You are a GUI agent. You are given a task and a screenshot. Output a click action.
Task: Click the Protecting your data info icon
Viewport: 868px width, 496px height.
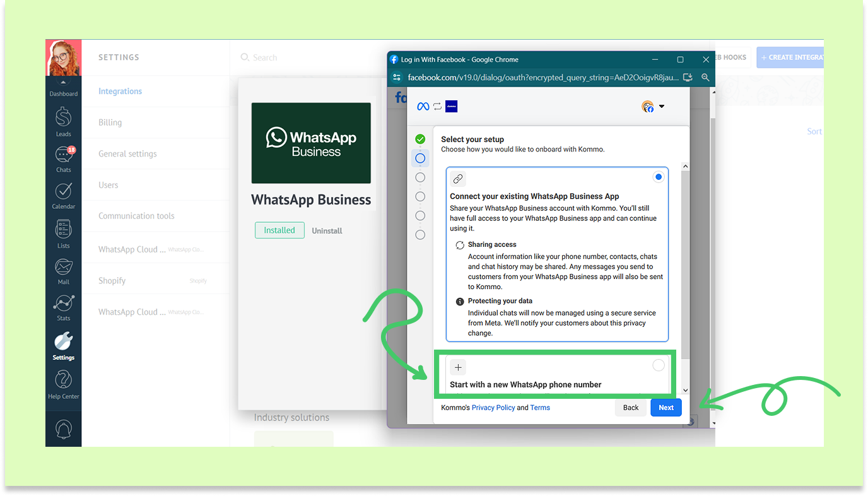coord(460,302)
